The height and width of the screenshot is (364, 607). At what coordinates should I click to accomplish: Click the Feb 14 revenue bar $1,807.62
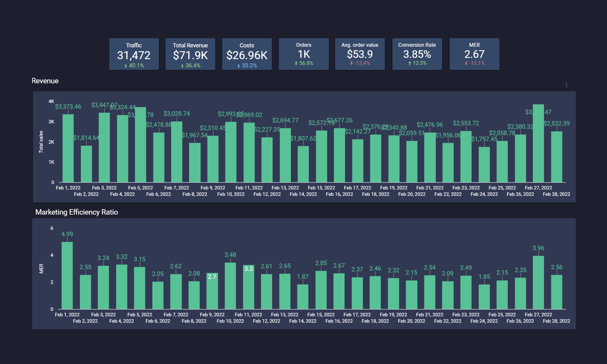(x=303, y=164)
